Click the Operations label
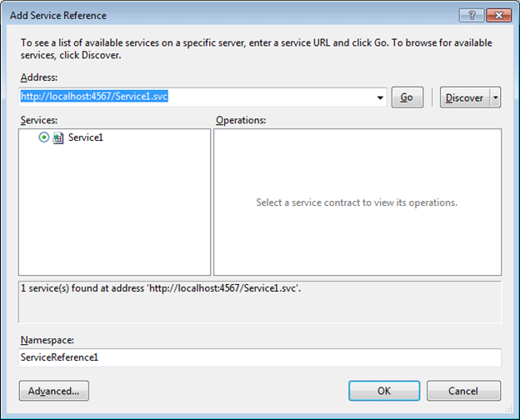520x420 pixels. (x=241, y=120)
